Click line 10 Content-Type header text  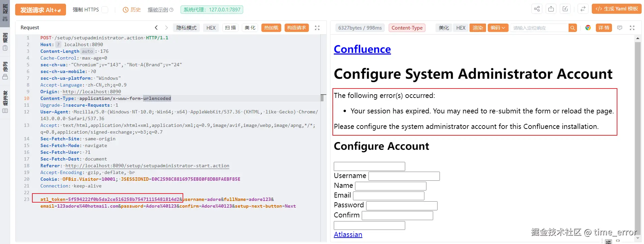(x=106, y=98)
